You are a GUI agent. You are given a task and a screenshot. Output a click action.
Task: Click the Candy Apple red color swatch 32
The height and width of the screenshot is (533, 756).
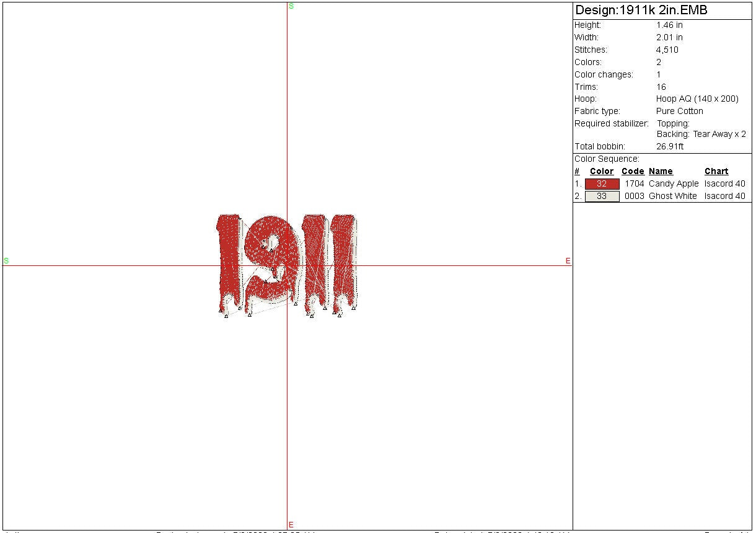point(602,184)
